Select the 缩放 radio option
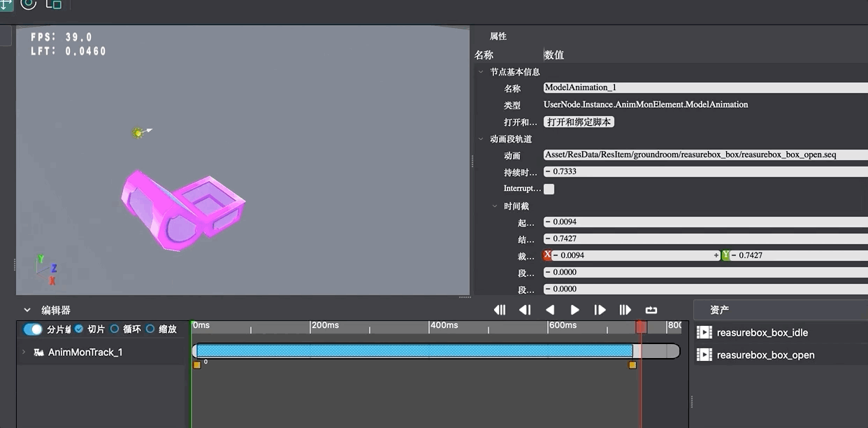Screen dimensions: 868x428 (150, 329)
